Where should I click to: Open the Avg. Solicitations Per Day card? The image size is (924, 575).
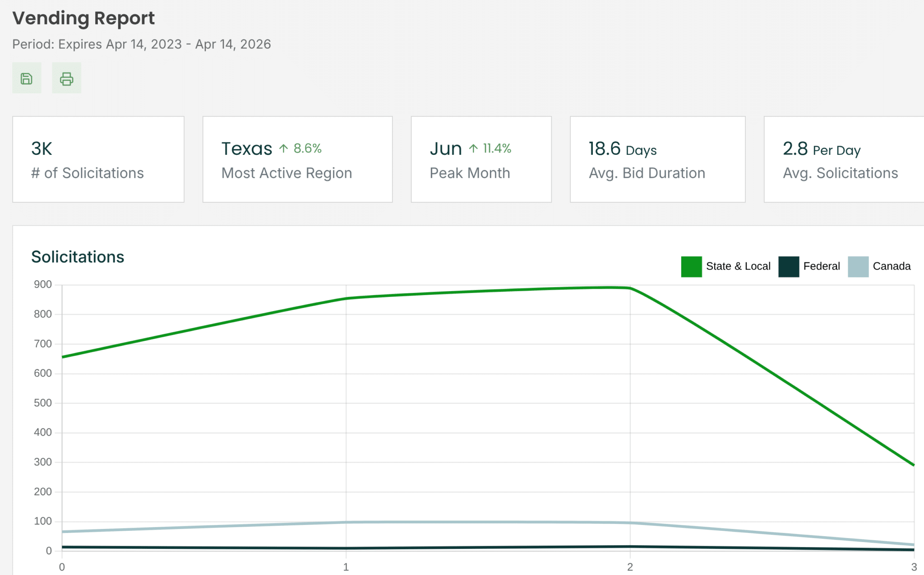point(843,159)
